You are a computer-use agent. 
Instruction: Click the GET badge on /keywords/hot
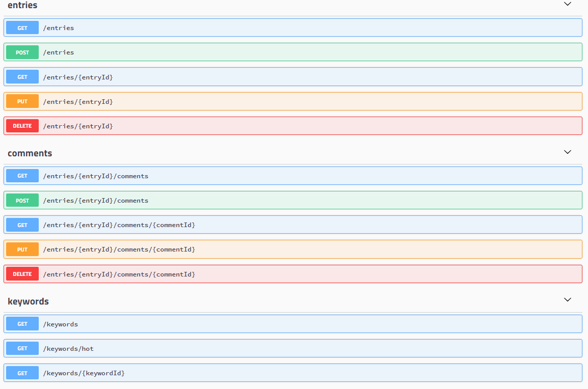pyautogui.click(x=22, y=348)
